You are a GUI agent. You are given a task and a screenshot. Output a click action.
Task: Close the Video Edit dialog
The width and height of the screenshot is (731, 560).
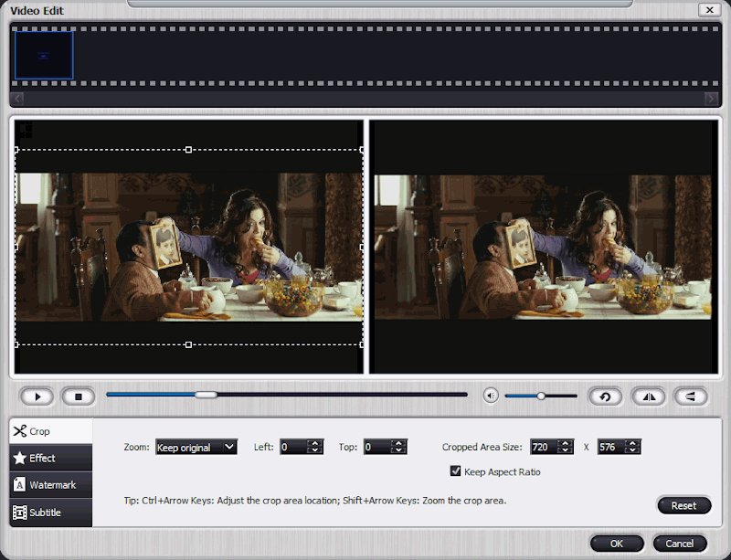(x=710, y=10)
